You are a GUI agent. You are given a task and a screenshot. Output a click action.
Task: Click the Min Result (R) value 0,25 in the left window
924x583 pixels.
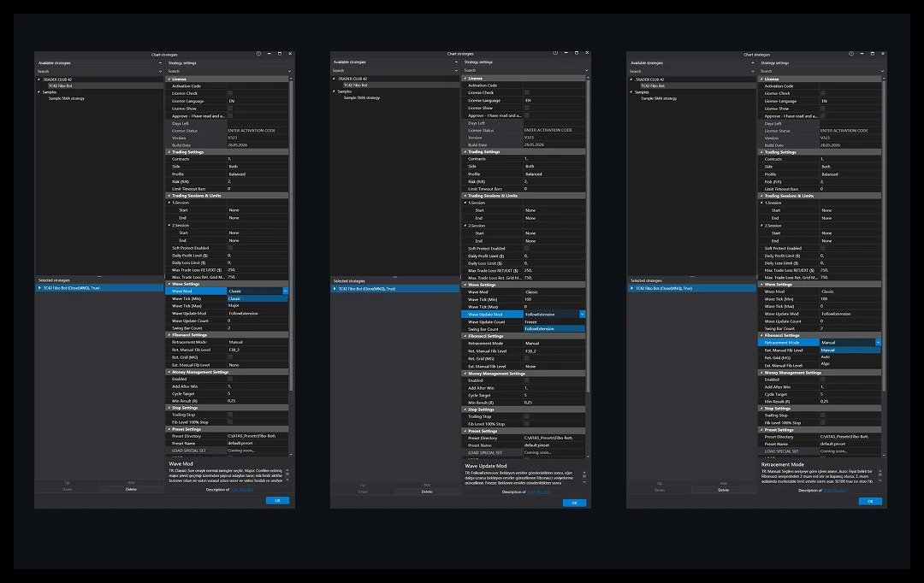click(258, 400)
